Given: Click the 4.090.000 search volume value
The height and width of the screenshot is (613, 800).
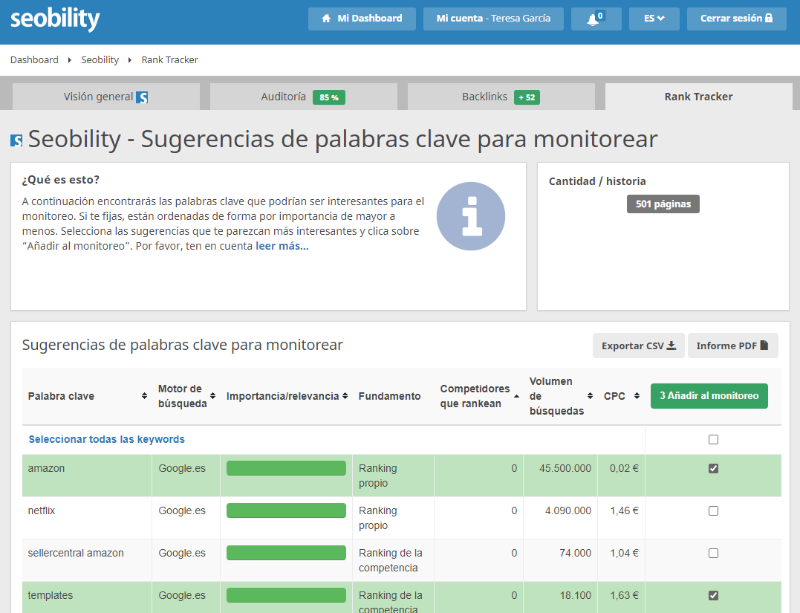Looking at the screenshot, I should pos(568,510).
